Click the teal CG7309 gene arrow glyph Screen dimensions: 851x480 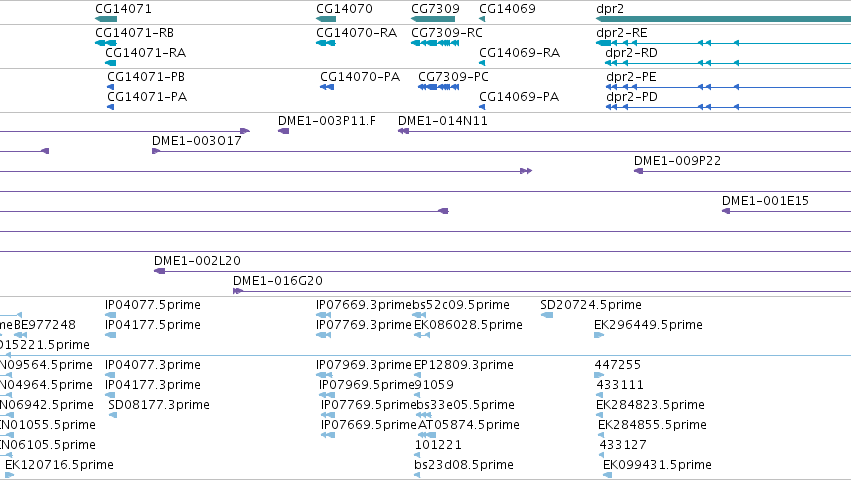point(433,19)
